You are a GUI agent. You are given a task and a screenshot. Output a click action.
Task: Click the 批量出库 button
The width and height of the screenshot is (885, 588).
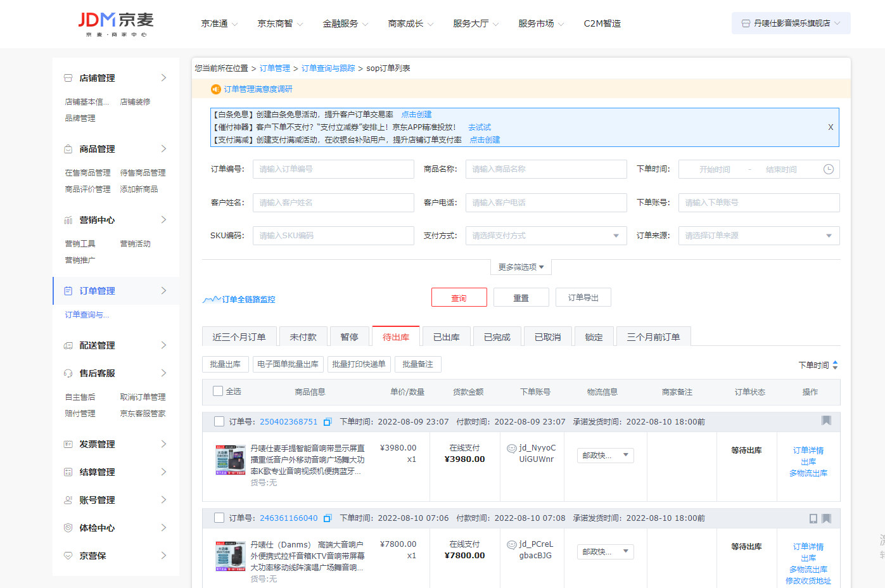[x=225, y=364]
